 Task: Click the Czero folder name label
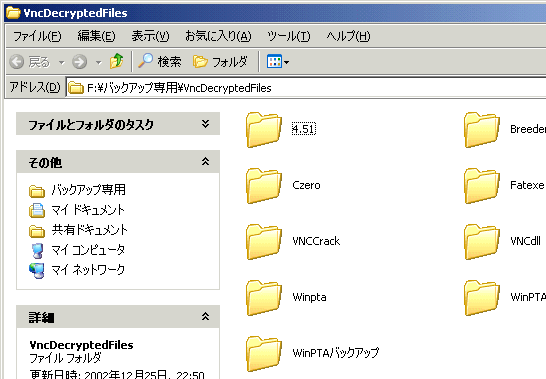[x=306, y=185]
